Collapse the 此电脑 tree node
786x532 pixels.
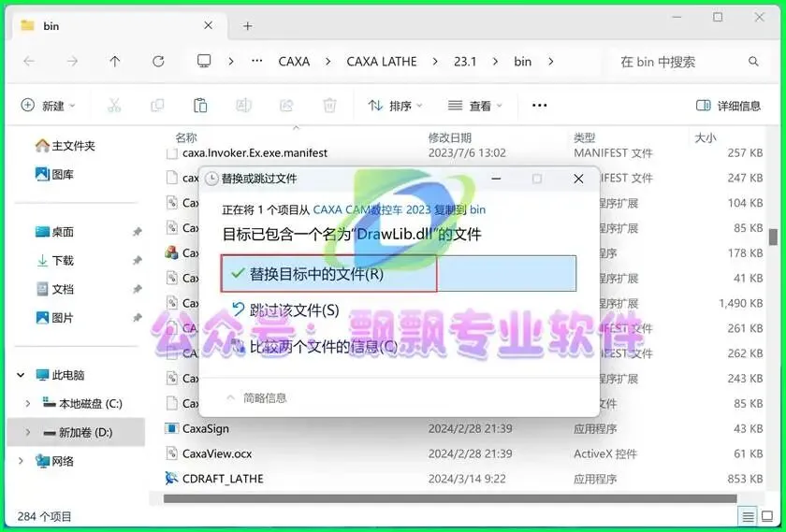(x=21, y=375)
